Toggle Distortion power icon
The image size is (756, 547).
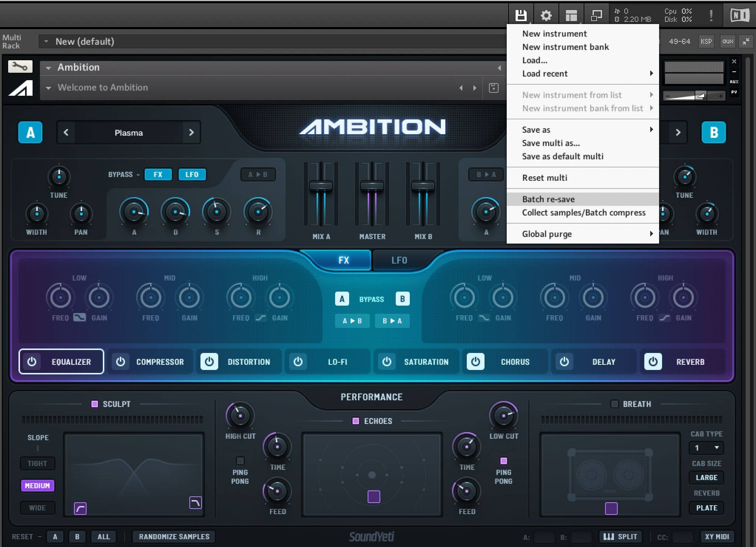click(x=209, y=361)
